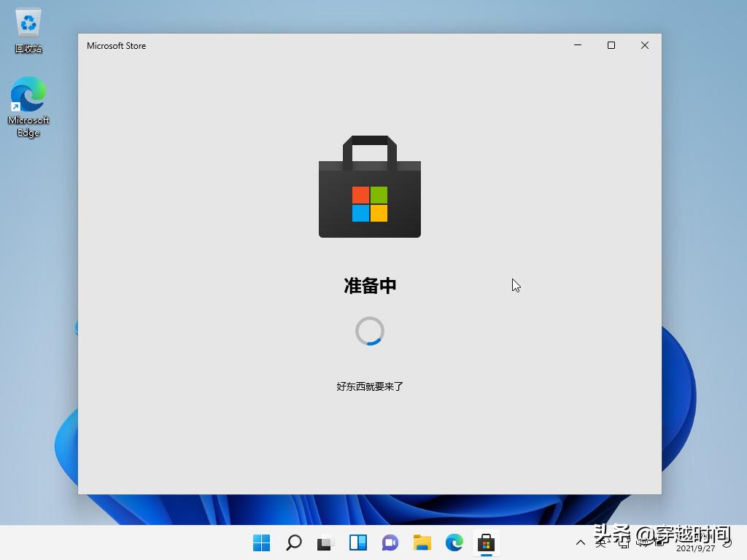
Task: Launch Microsoft Teams Chat from the taskbar
Action: 390,542
